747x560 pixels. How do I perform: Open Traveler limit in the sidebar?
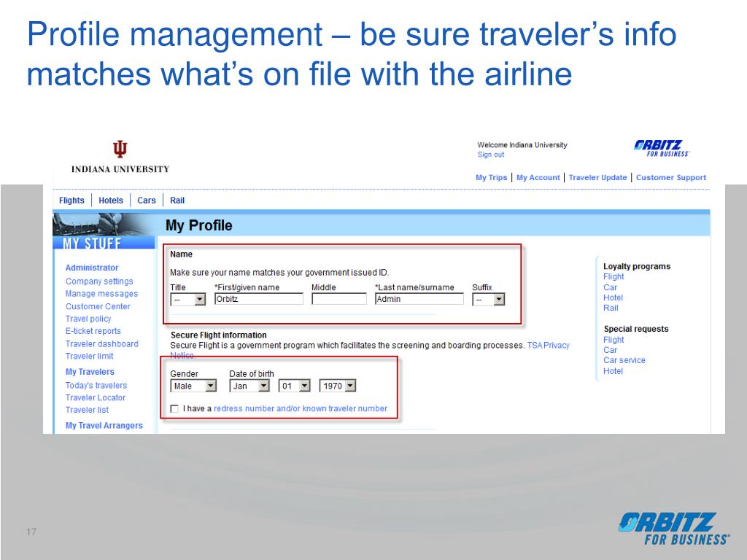point(89,356)
